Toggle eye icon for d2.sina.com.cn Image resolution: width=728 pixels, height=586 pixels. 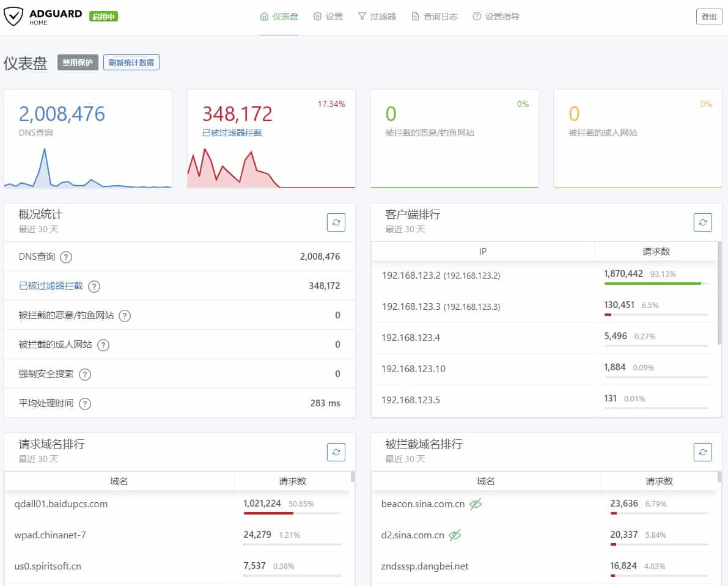[x=455, y=535]
